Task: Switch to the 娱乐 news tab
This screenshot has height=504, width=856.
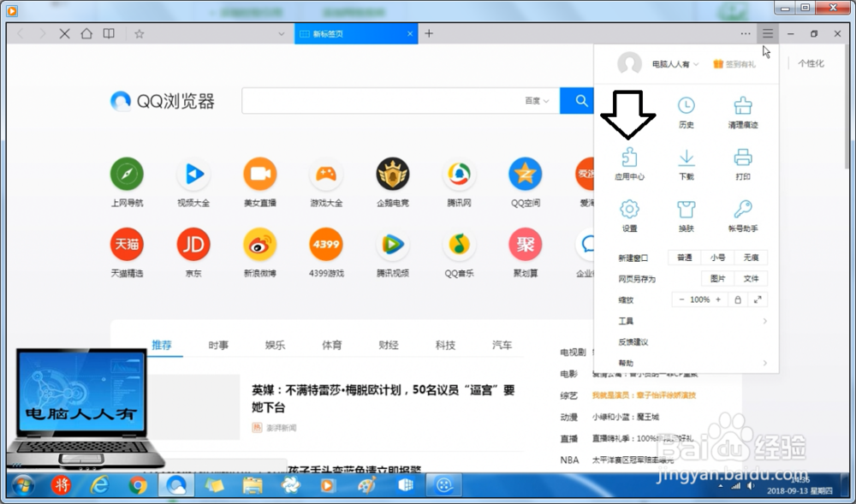Action: [275, 345]
